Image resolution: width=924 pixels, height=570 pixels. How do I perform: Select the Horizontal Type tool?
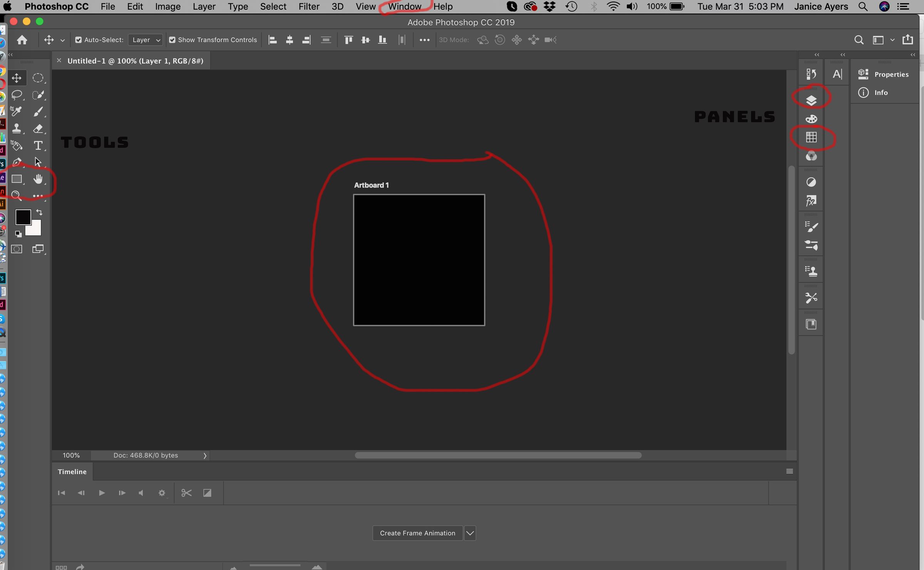(38, 145)
